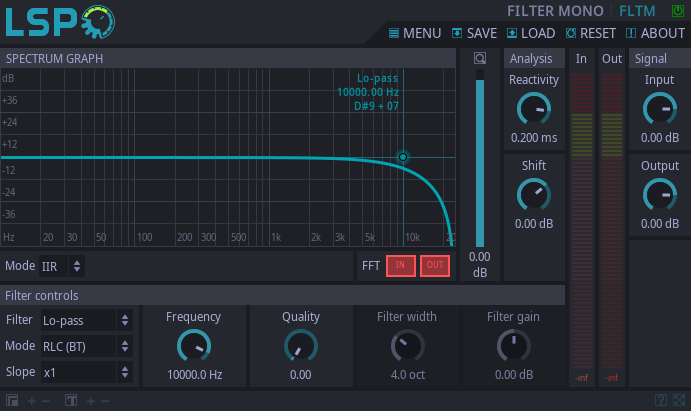
Task: Click the filter cutoff point on the graph
Action: (403, 157)
